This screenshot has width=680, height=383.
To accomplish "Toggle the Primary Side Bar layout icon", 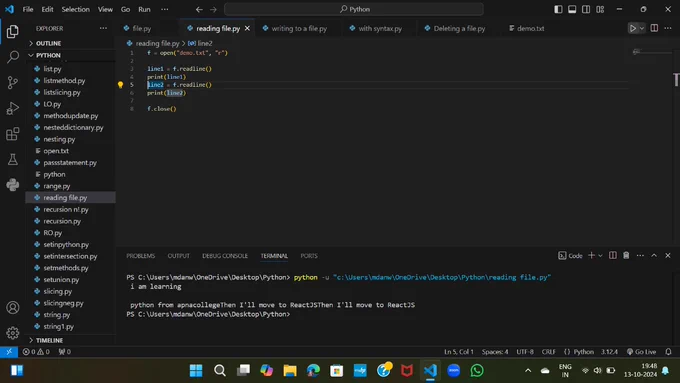I will (x=558, y=9).
